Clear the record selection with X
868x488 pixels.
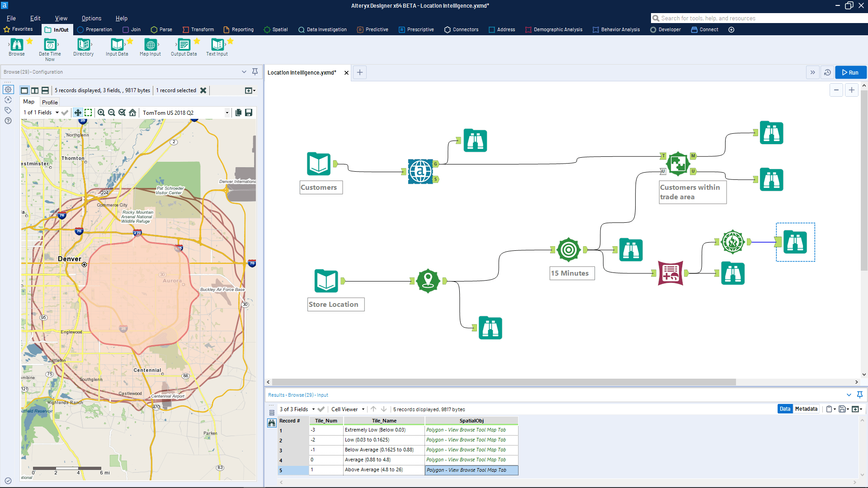coord(203,90)
